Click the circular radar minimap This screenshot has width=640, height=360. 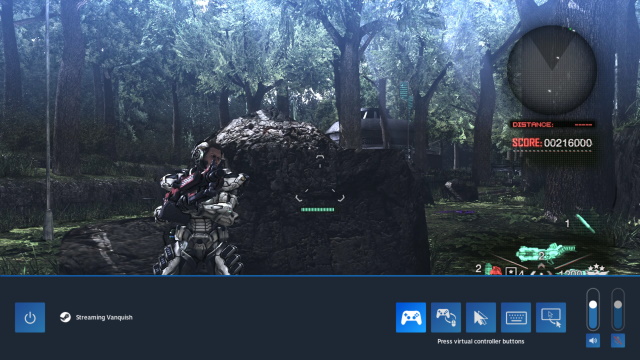point(552,70)
